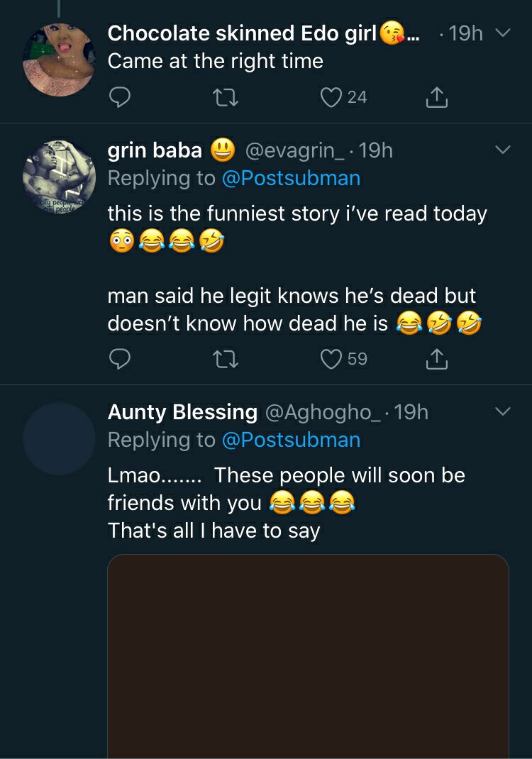Reply to Chocolate skinned Edo girl's tweet
The image size is (532, 759).
pos(120,97)
